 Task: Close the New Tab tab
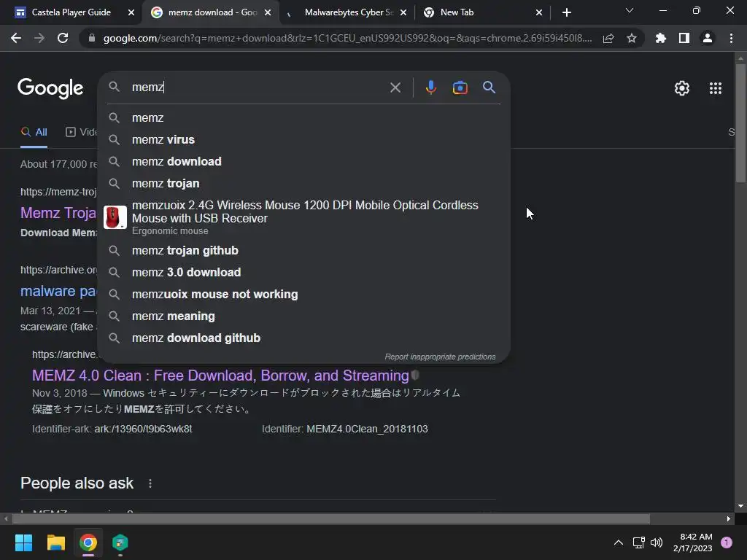coord(539,12)
